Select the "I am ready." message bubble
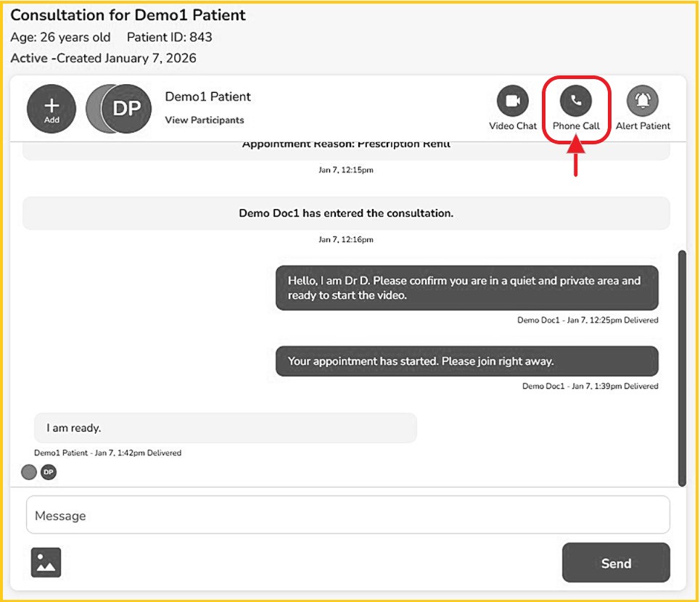Image resolution: width=700 pixels, height=602 pixels. pyautogui.click(x=226, y=428)
